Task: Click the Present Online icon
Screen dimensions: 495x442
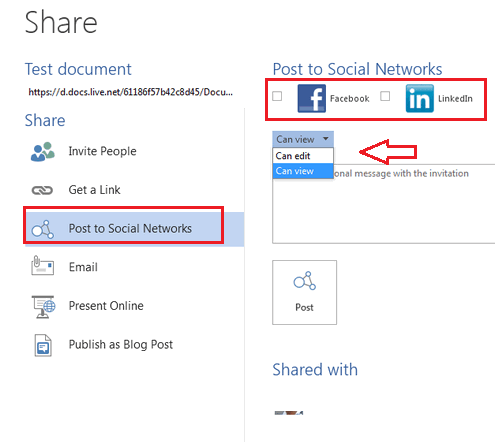Action: click(43, 306)
